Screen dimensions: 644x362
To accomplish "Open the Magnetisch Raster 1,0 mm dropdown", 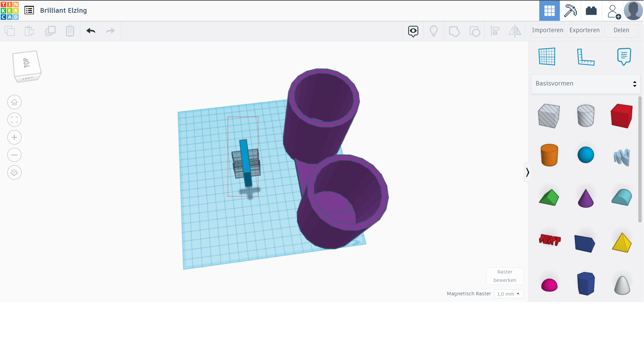I will (508, 294).
